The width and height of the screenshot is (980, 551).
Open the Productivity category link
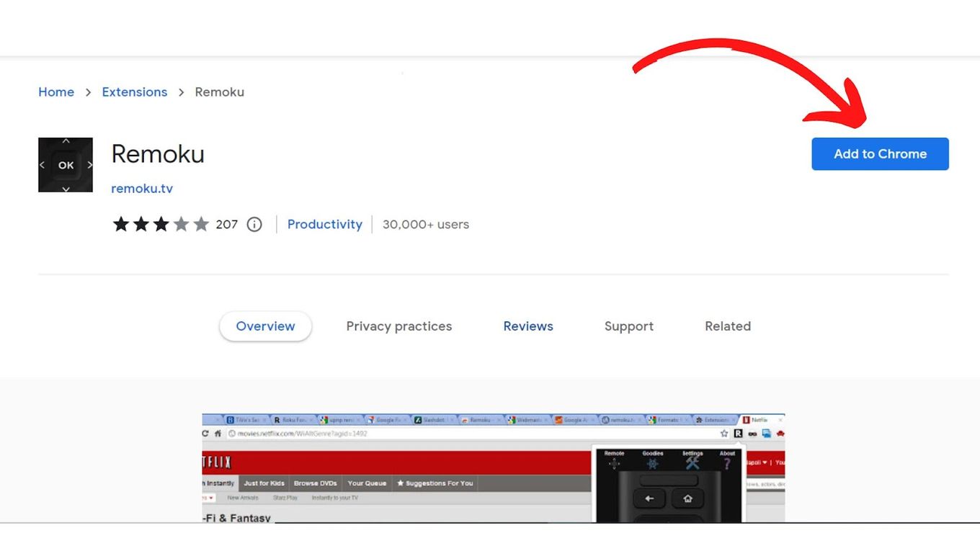pos(325,225)
